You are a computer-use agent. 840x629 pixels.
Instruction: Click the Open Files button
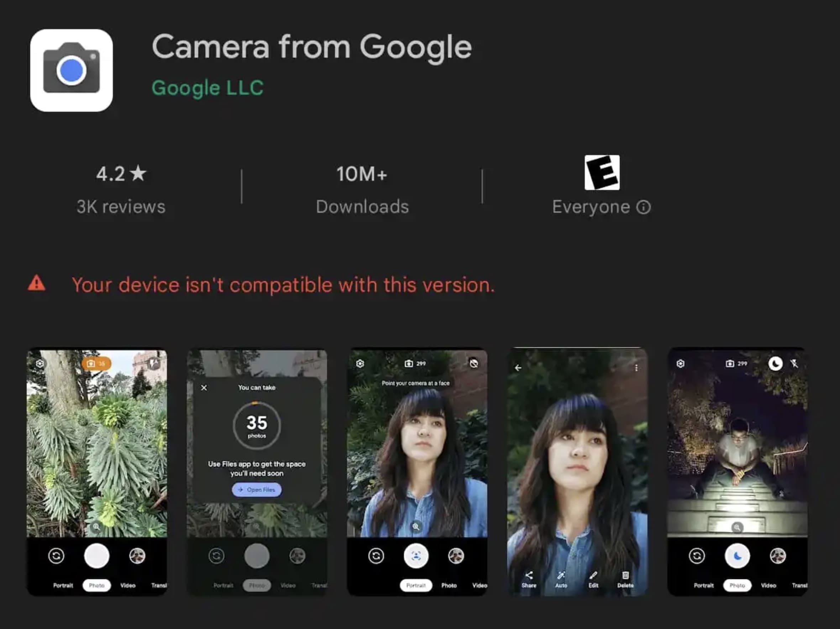[257, 490]
